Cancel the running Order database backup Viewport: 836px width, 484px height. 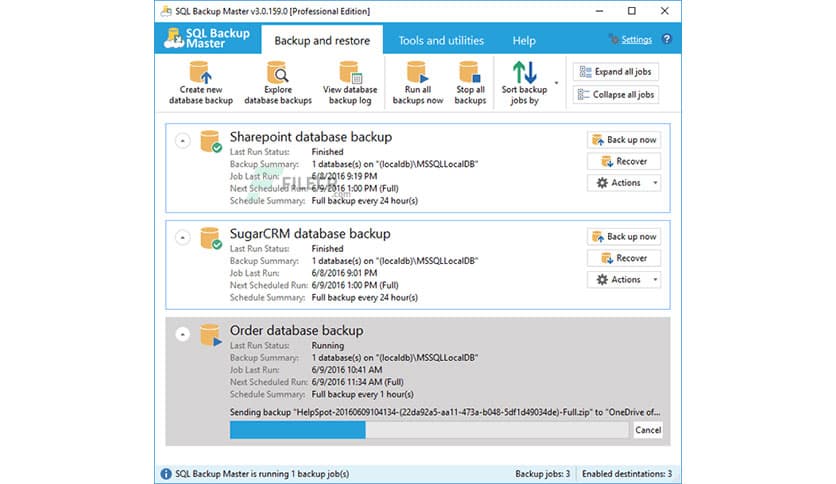coord(648,430)
